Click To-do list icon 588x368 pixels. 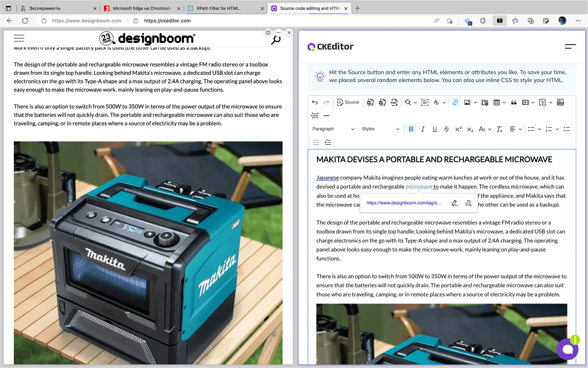pyautogui.click(x=566, y=129)
